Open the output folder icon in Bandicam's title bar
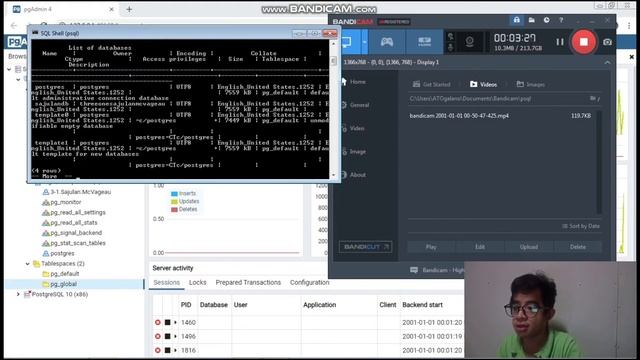This screenshot has width=640, height=360. (531, 20)
